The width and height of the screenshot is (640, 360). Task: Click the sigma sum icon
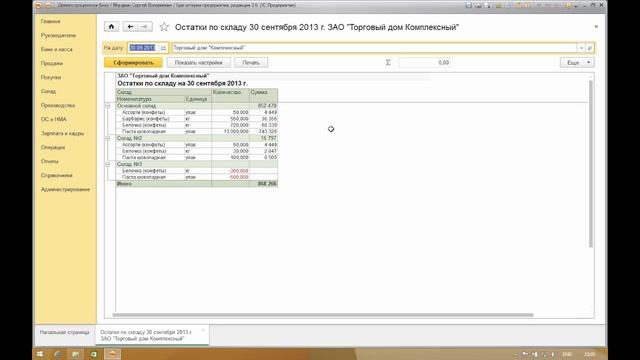pyautogui.click(x=388, y=62)
